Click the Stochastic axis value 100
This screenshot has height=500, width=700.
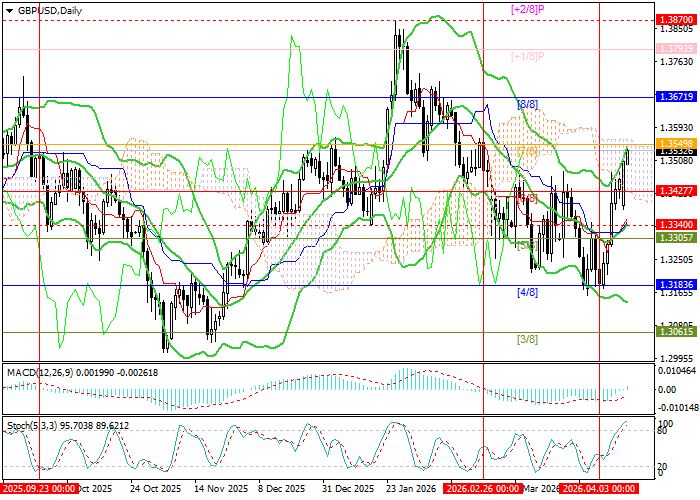[666, 423]
